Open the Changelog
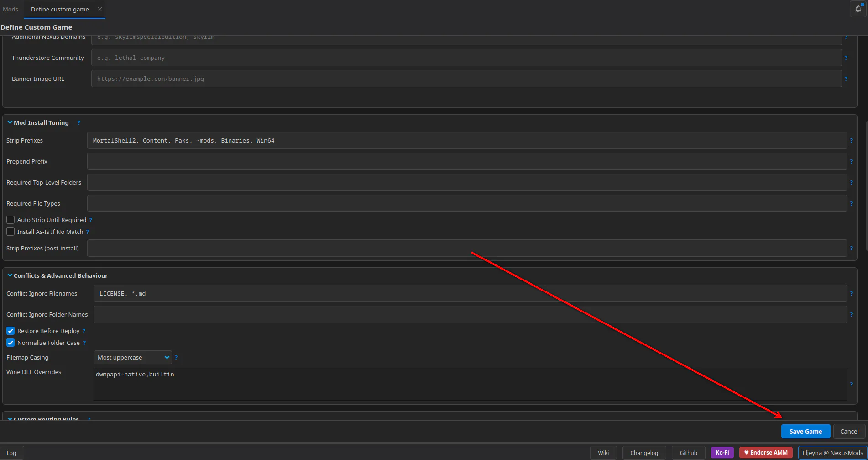The image size is (868, 460). [644, 453]
